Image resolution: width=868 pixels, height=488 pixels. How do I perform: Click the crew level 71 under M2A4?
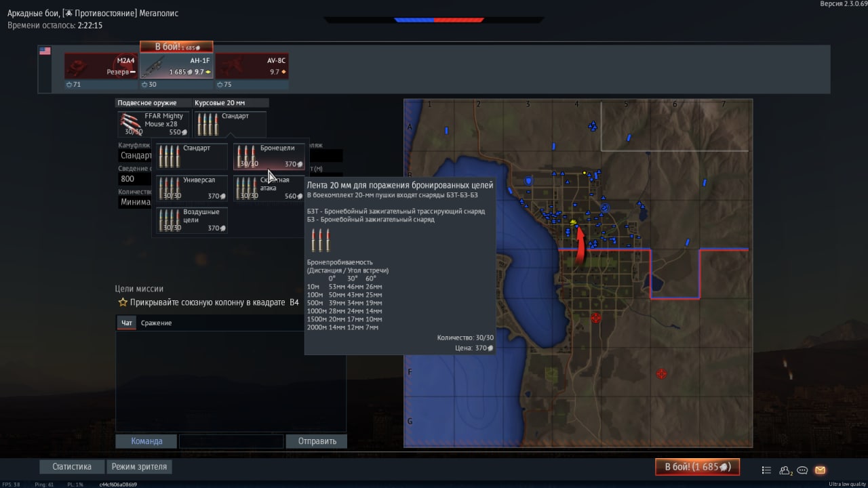tap(101, 85)
